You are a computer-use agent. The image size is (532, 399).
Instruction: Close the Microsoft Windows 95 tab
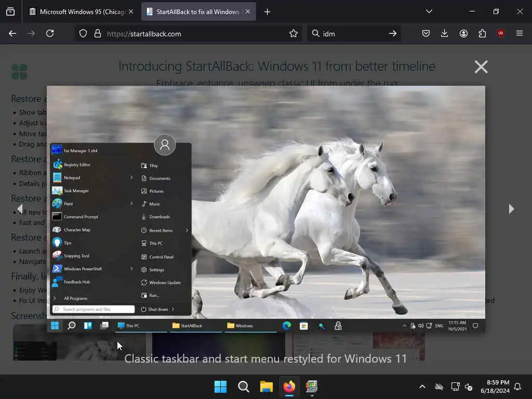pyautogui.click(x=131, y=11)
